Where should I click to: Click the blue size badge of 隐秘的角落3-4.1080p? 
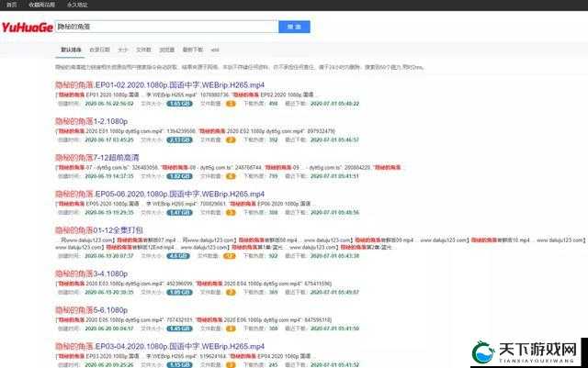tap(180, 293)
